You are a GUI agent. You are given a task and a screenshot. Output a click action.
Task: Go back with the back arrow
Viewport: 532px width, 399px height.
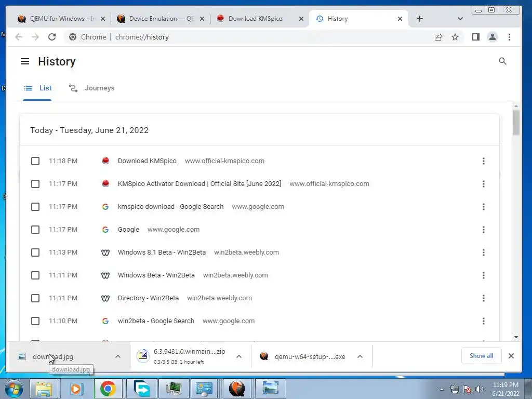19,37
